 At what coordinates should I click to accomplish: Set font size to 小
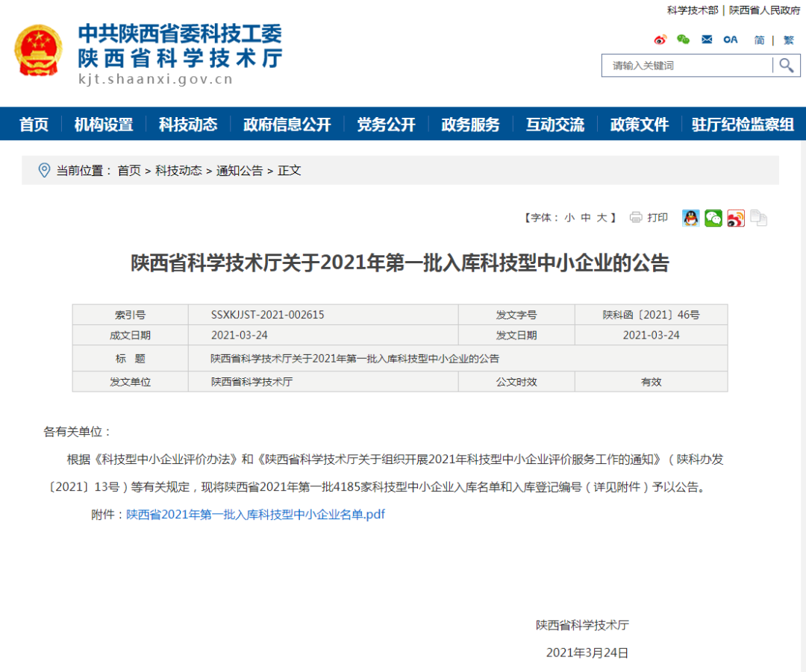569,218
